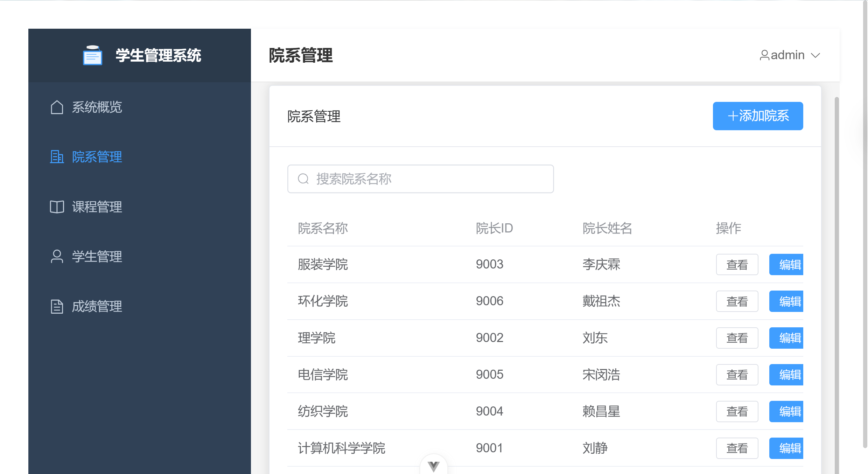Click the admin user profile icon
Viewport: 868px width, 474px height.
tap(764, 55)
